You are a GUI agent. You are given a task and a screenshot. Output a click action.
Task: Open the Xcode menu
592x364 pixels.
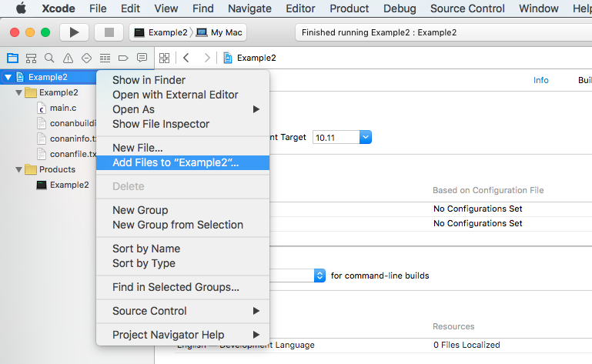click(59, 8)
